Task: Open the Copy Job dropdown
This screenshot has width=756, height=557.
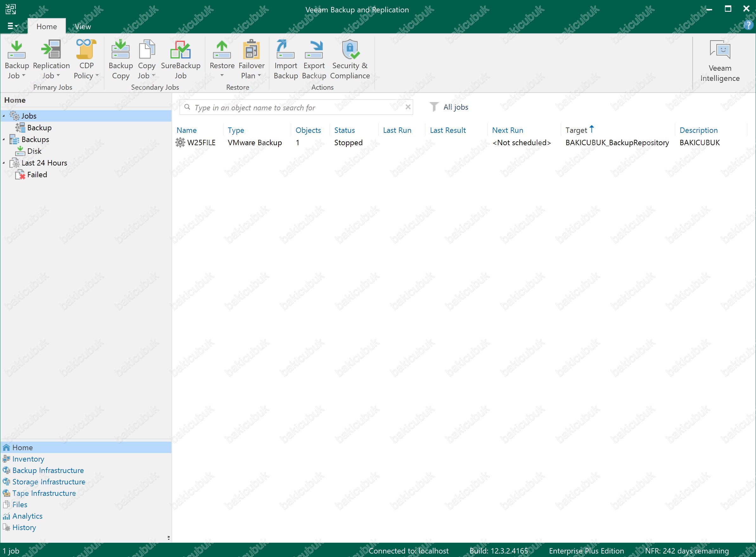Action: (154, 75)
